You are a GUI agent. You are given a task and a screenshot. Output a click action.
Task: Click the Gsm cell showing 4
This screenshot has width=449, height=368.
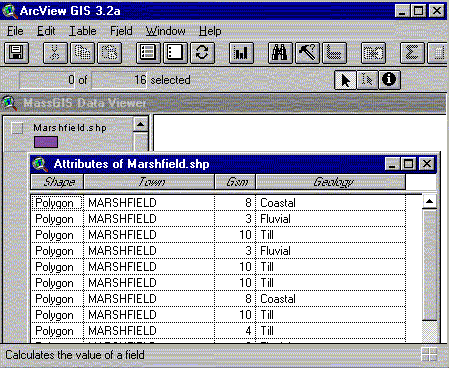(x=235, y=331)
